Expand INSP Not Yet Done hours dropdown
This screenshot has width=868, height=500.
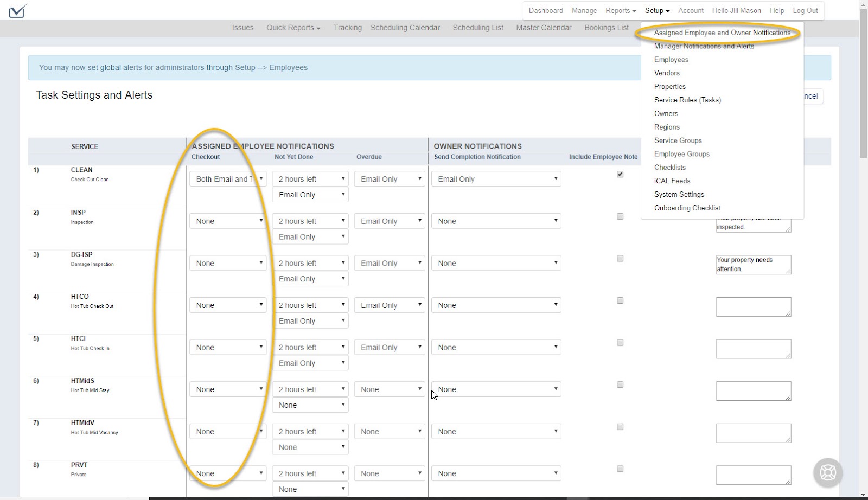point(310,221)
